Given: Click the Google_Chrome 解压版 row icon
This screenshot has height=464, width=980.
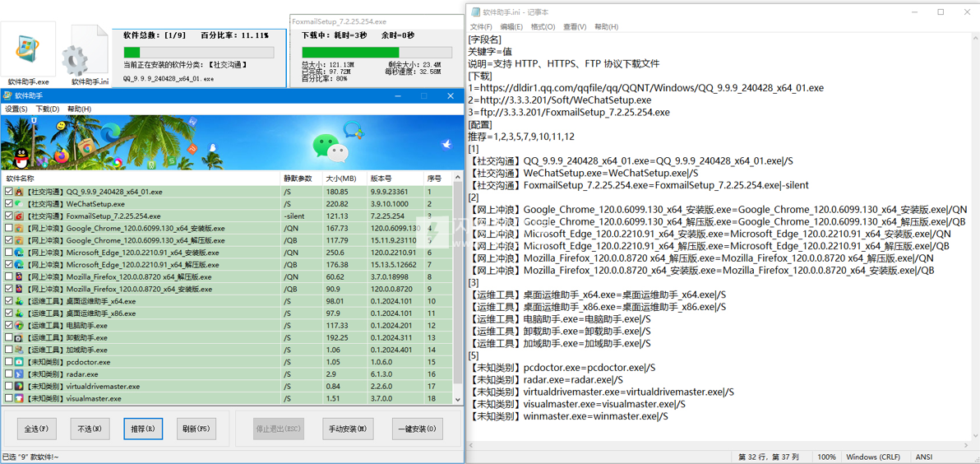Looking at the screenshot, I should [19, 240].
